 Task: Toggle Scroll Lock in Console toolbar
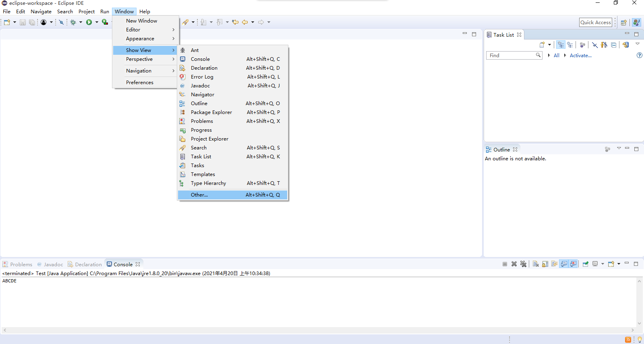545,264
